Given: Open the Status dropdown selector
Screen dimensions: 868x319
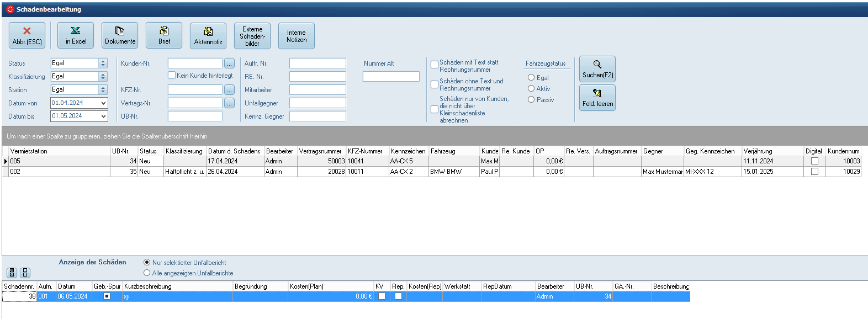Looking at the screenshot, I should (x=103, y=63).
